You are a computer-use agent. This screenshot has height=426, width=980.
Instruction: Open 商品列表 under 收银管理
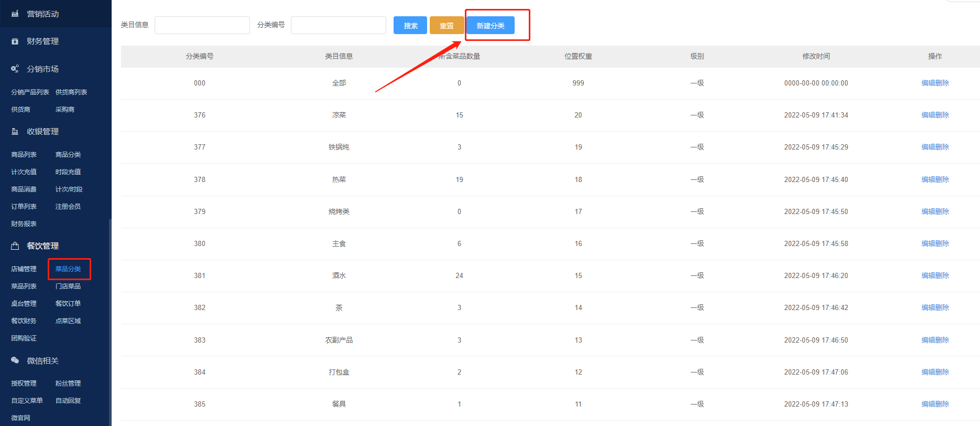[24, 155]
